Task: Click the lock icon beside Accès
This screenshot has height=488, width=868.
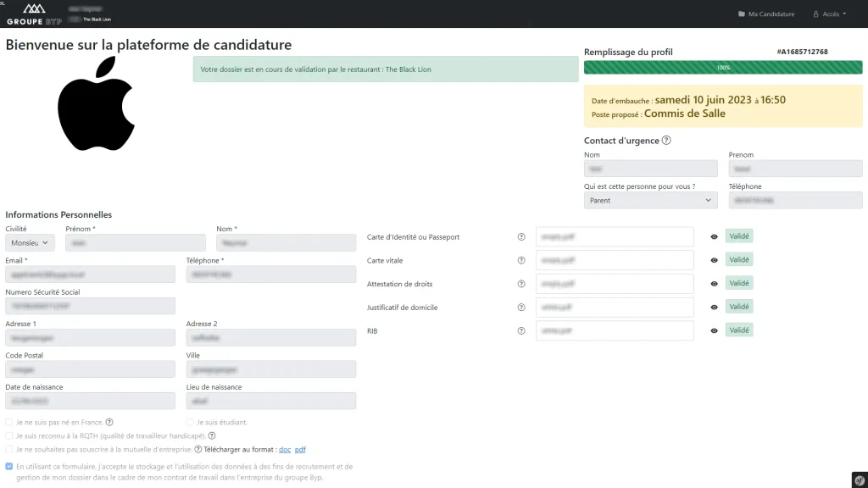Action: [815, 14]
